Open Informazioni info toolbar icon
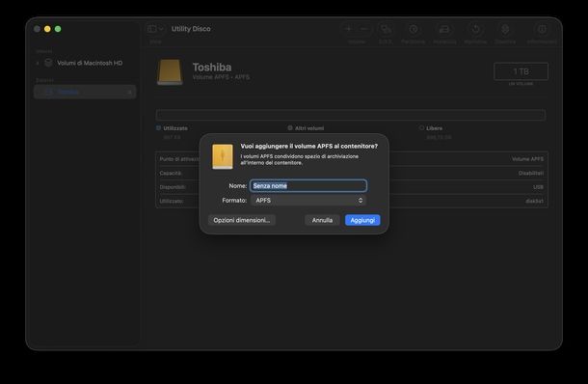Image resolution: width=588 pixels, height=384 pixels. [542, 29]
